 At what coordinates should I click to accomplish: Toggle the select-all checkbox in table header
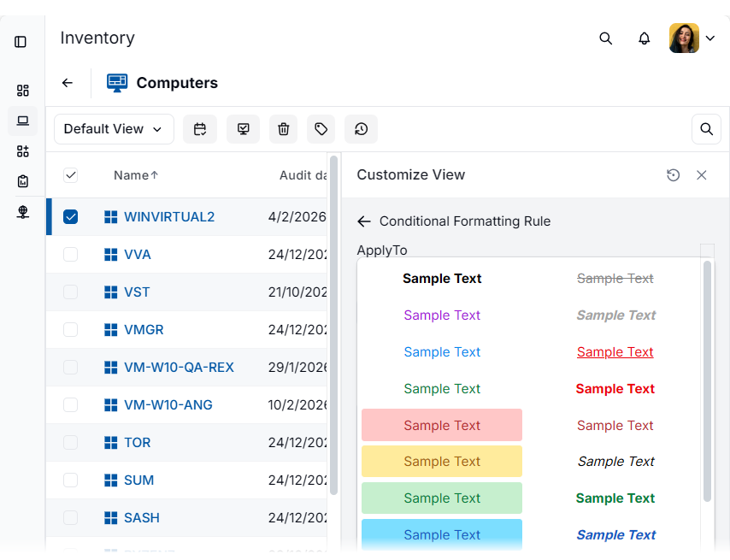[x=71, y=175]
